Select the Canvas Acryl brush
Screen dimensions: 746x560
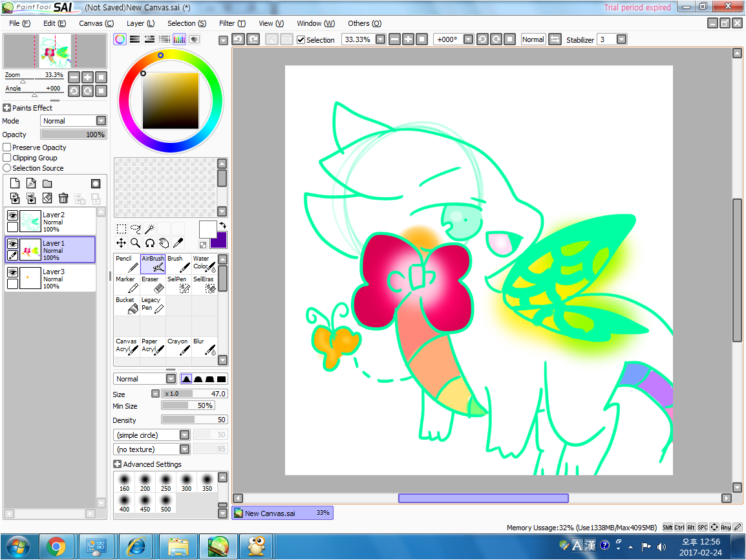[127, 347]
